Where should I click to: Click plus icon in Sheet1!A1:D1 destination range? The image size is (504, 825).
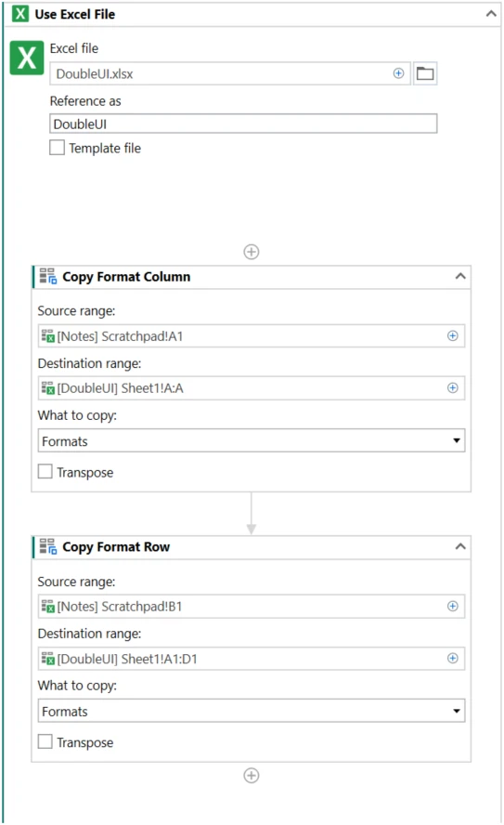click(453, 658)
